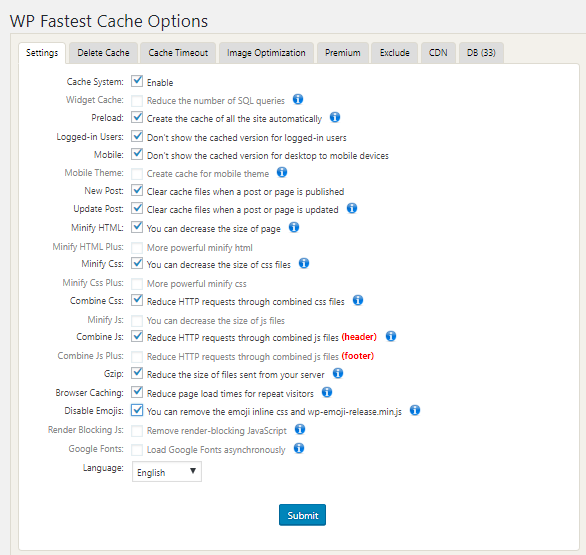Click the Gzip info icon
The image size is (586, 555).
[x=338, y=373]
